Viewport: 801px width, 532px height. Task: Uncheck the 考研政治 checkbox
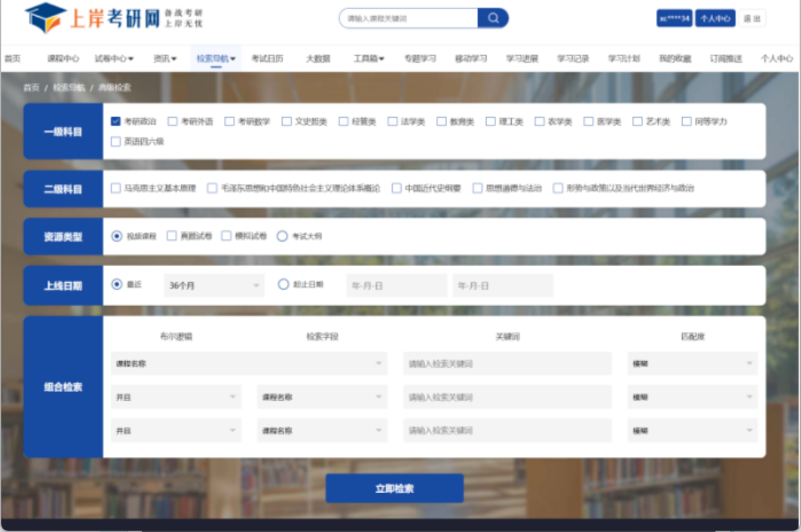tap(116, 122)
